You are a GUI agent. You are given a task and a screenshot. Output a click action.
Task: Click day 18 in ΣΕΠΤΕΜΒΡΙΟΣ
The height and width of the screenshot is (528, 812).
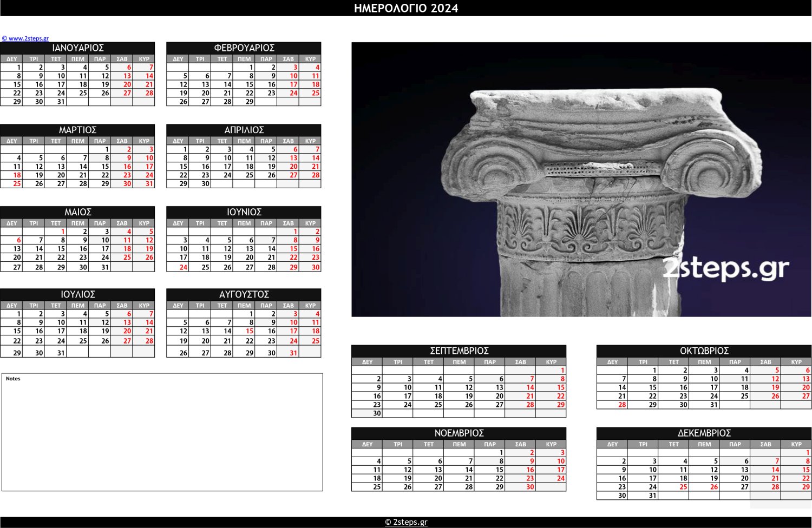pyautogui.click(x=428, y=396)
